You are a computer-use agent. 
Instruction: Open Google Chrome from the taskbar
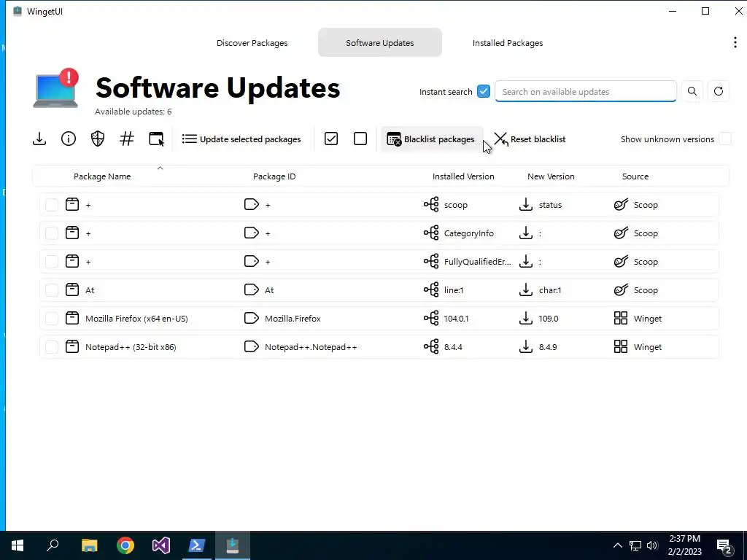click(x=125, y=545)
